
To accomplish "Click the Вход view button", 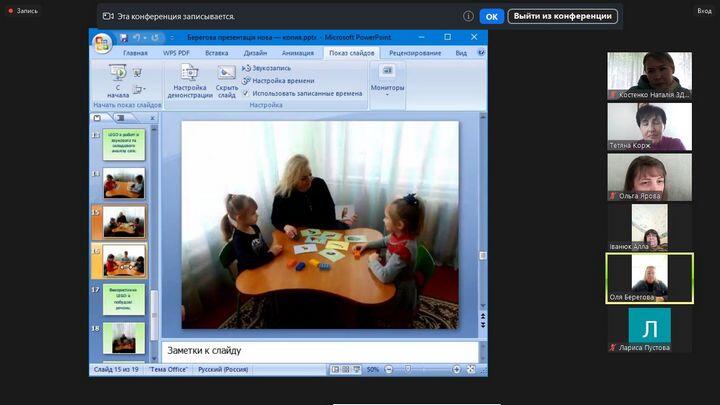I will point(704,11).
